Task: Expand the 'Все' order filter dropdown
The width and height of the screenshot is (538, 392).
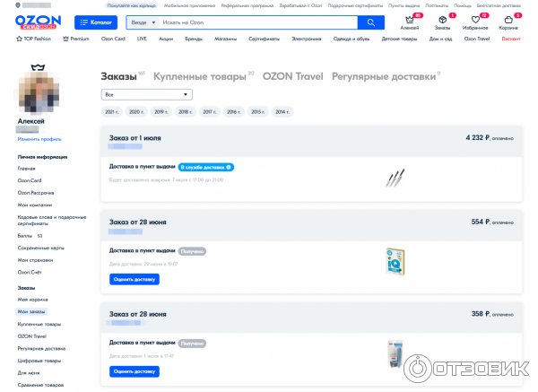Action: [x=147, y=94]
